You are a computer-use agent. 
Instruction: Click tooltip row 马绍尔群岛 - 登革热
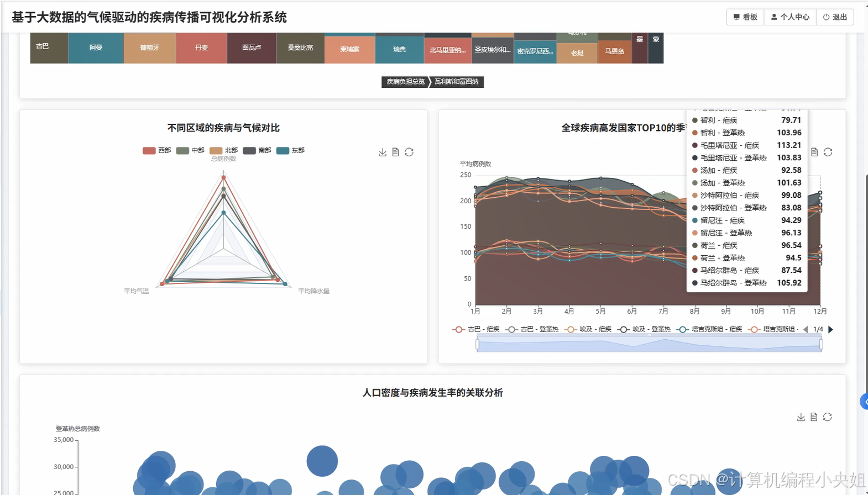[x=747, y=283]
